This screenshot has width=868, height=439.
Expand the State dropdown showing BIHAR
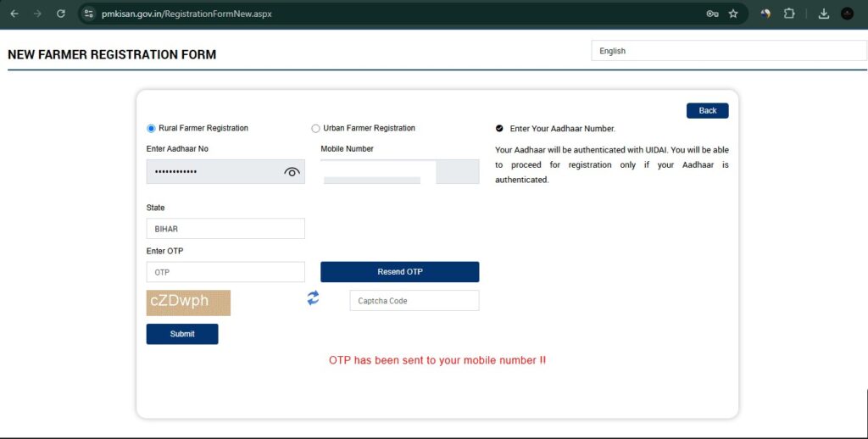pos(225,229)
